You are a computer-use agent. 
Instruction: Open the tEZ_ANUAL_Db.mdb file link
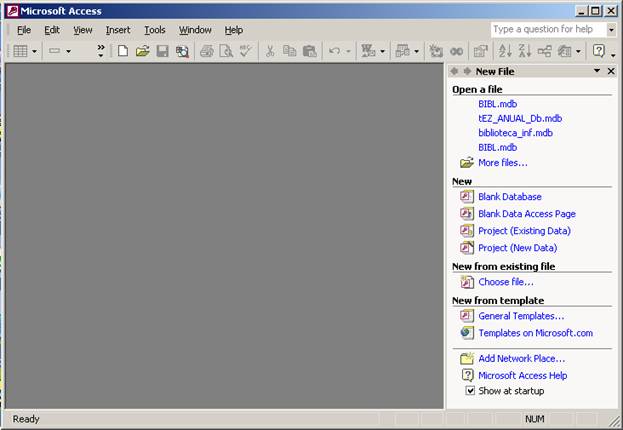(x=519, y=118)
